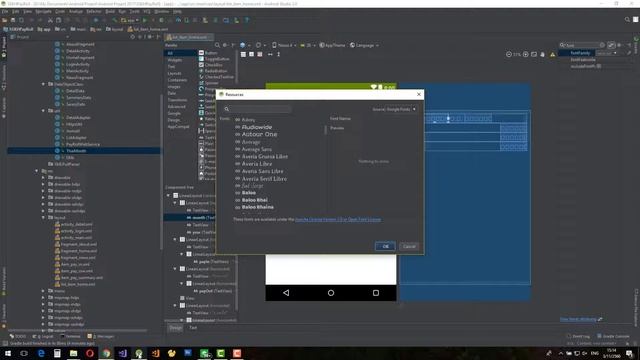Click the Android back button in preview
Screen dimensions: 640x360
[286, 293]
